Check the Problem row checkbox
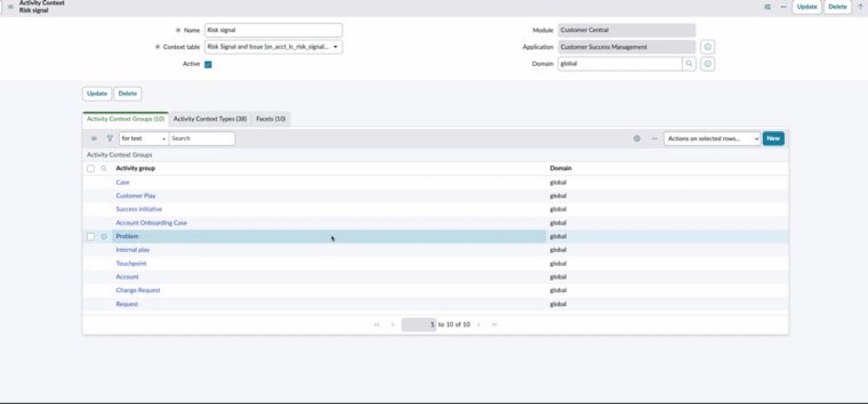 coord(91,237)
